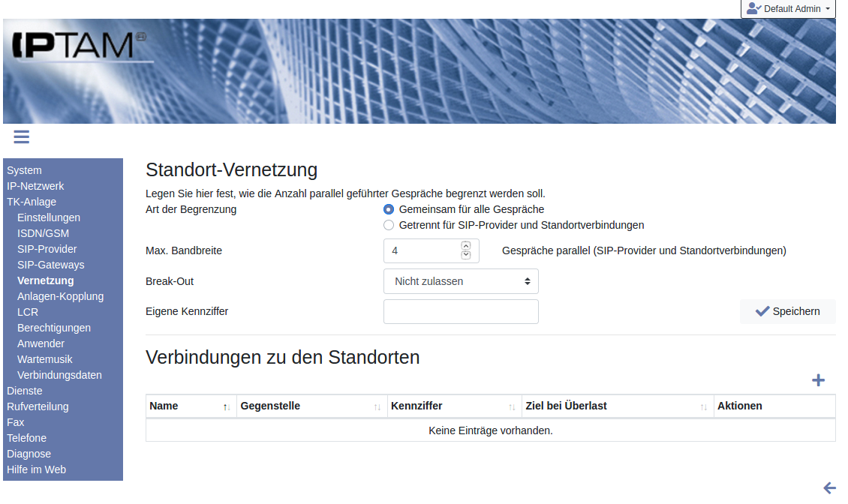Open SIP-Provider in the sidebar menu

tap(47, 249)
